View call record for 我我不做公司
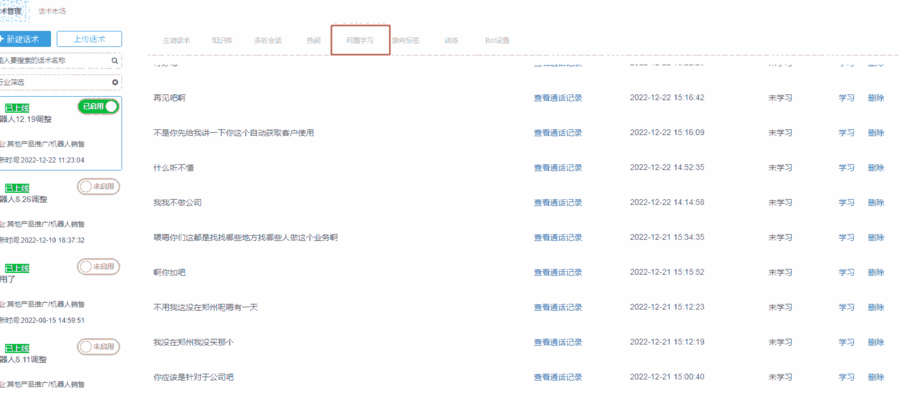The width and height of the screenshot is (900, 396). (558, 203)
